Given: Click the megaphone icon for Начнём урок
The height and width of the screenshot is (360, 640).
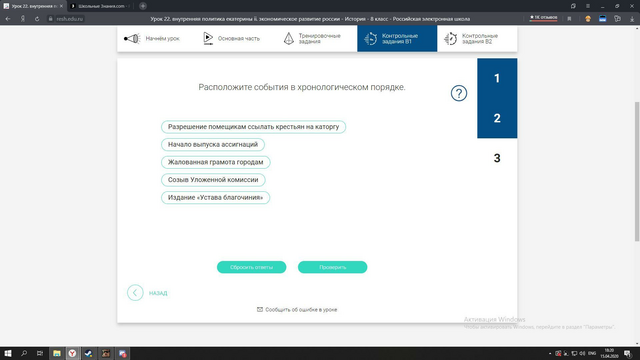Looking at the screenshot, I should tap(132, 38).
